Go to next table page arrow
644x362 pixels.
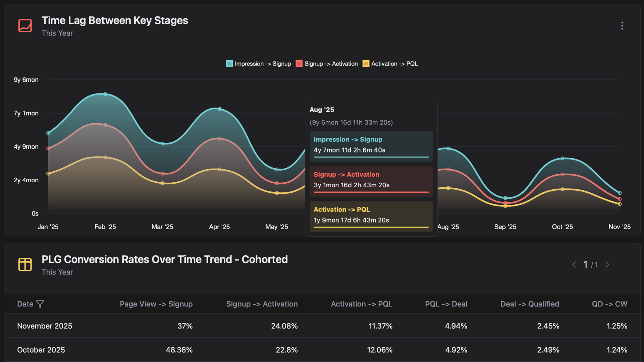(x=607, y=265)
